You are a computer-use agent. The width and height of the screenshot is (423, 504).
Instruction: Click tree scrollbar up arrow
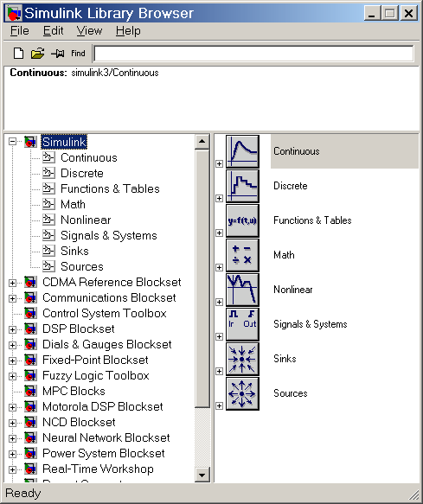tap(202, 142)
